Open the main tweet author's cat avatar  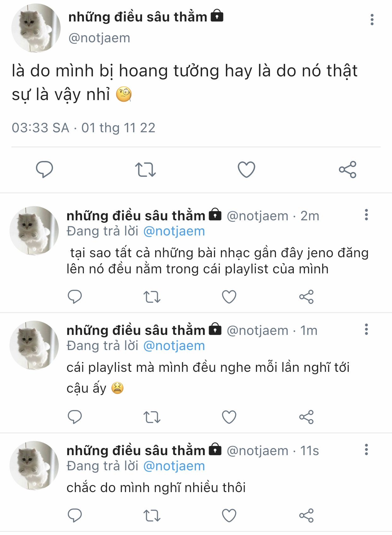click(36, 28)
